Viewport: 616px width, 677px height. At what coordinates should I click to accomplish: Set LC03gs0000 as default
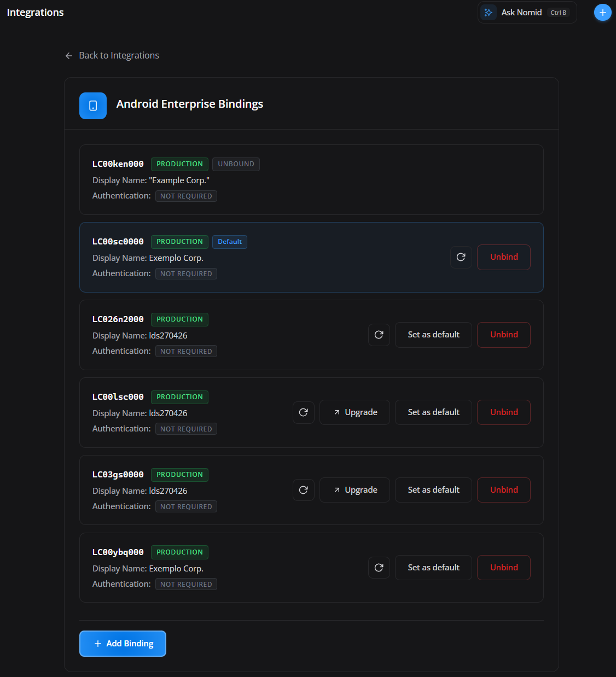coord(433,490)
